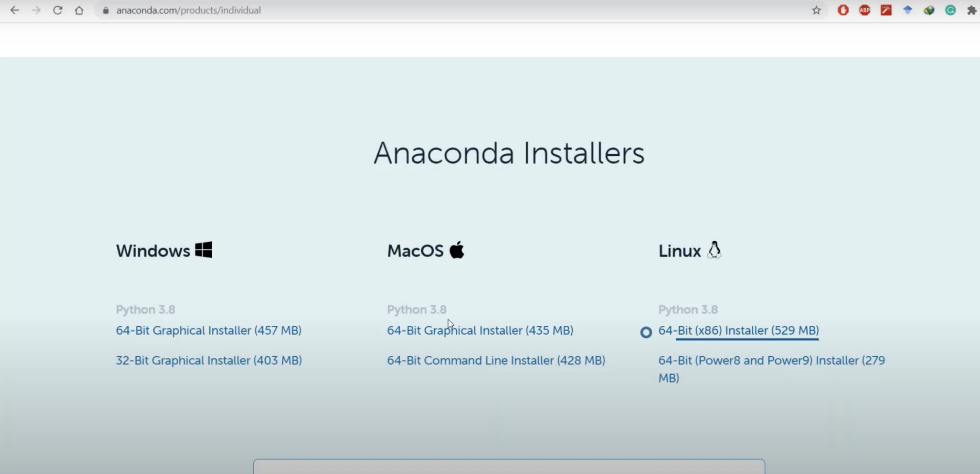This screenshot has height=474, width=980.
Task: Download MacOS 64-Bit Command Line Installer
Action: pos(496,360)
